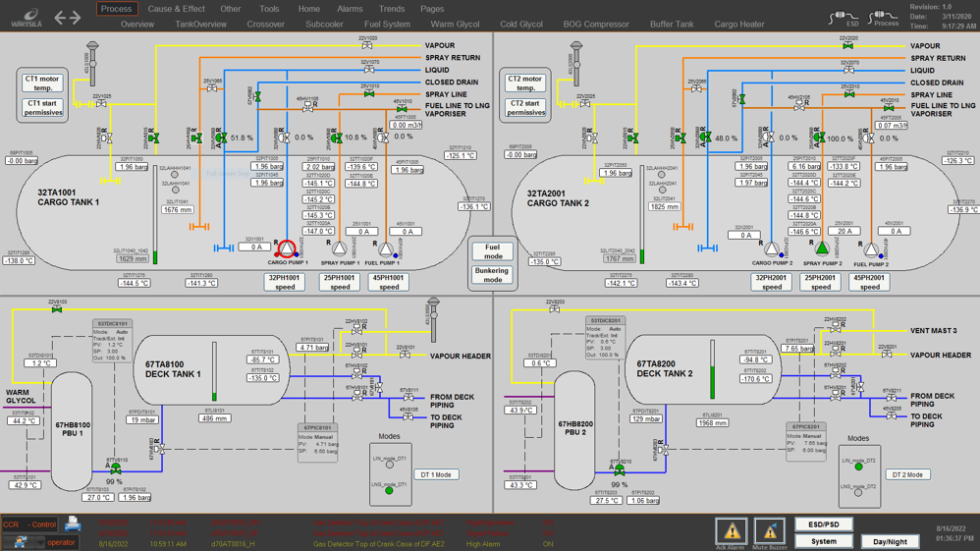Open valve 22V8203 above PBU 2
The width and height of the screenshot is (980, 551).
point(555,309)
